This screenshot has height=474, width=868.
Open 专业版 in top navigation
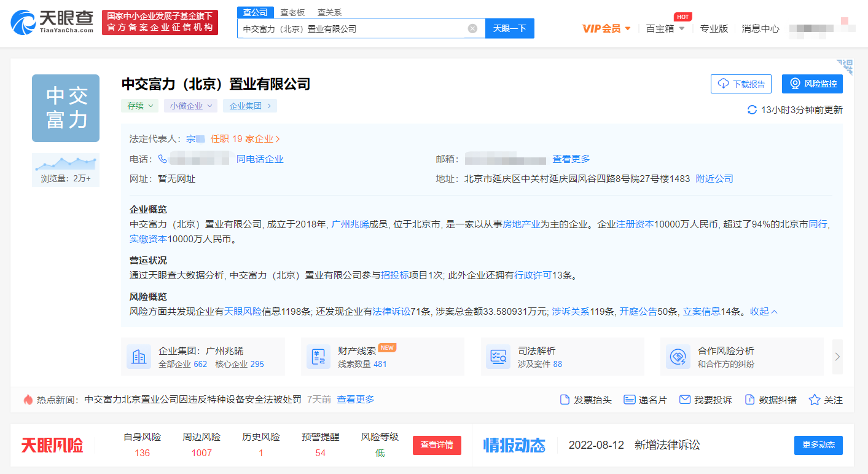714,28
